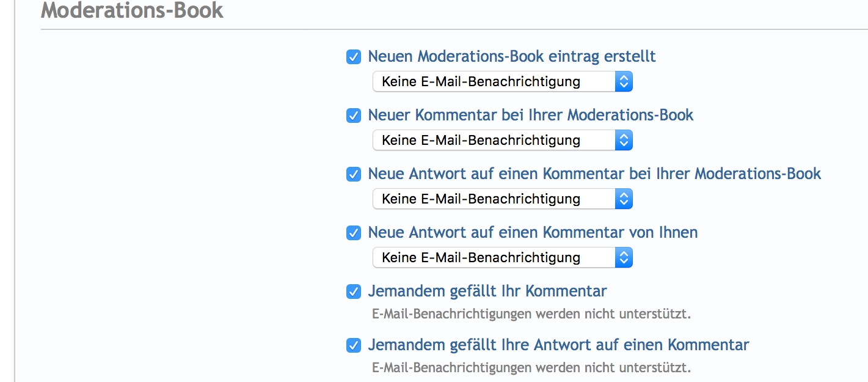
Task: Click label 'Jemandem gefällt Ihre Antwort auf einen Kommentar'
Action: pos(558,345)
